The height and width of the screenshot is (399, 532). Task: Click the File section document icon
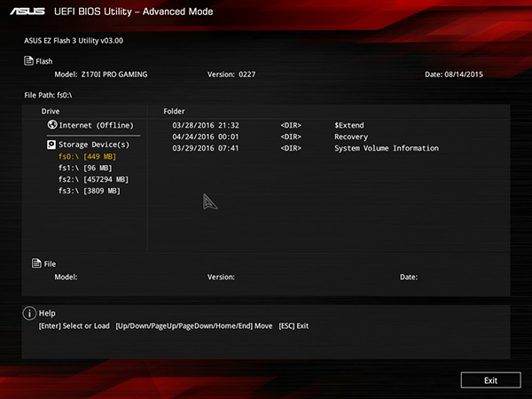[36, 263]
